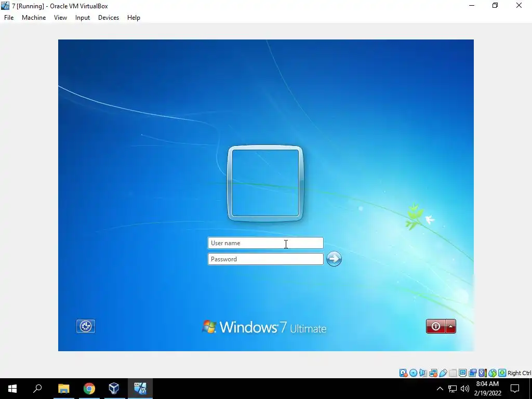Click the hard disk activity status icon
Viewport: 532px width, 399px height.
point(403,373)
